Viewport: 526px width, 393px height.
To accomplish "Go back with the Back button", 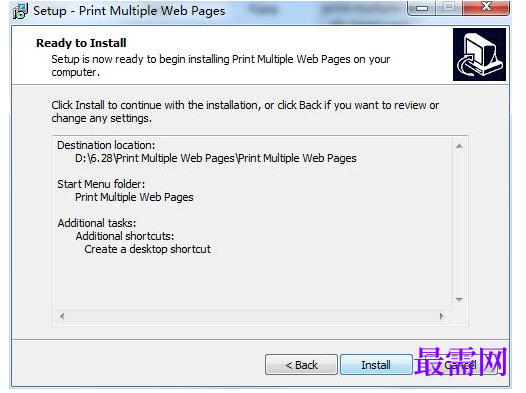I will tap(301, 364).
